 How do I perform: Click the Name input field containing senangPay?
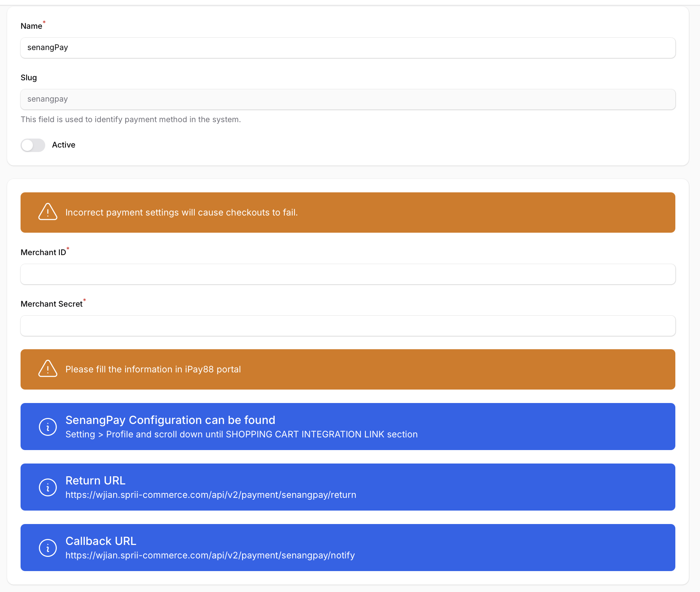(x=348, y=48)
